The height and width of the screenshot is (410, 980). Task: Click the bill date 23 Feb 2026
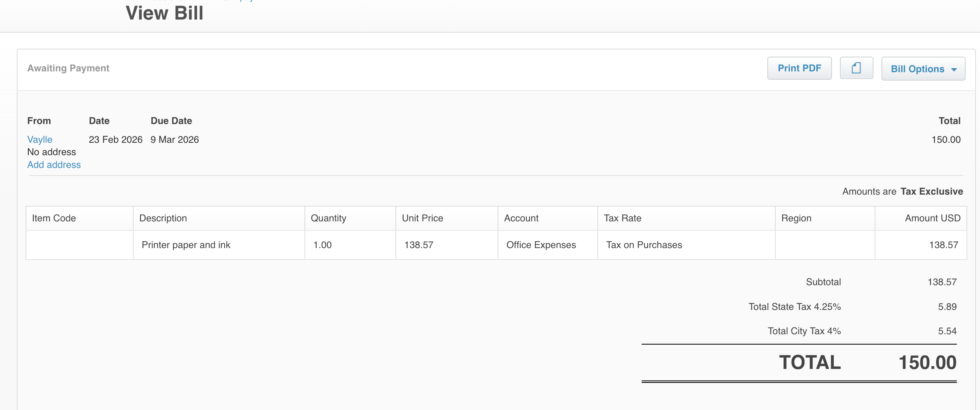(x=115, y=140)
